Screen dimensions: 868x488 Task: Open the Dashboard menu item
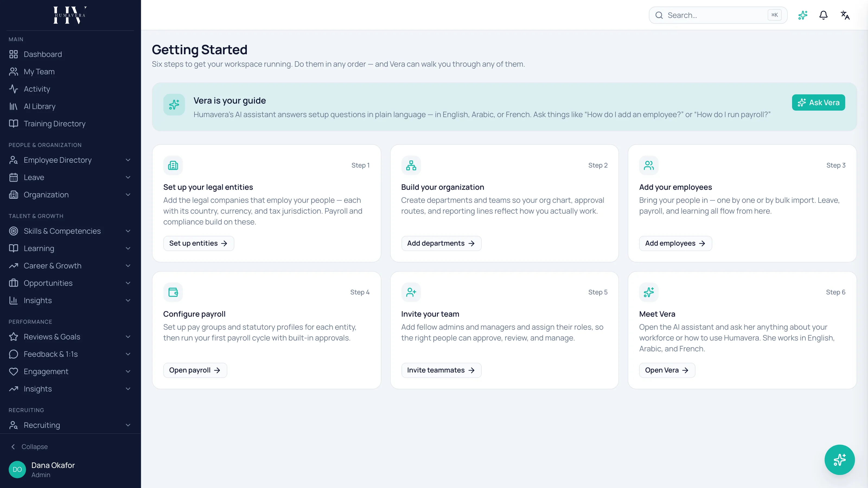(70, 54)
